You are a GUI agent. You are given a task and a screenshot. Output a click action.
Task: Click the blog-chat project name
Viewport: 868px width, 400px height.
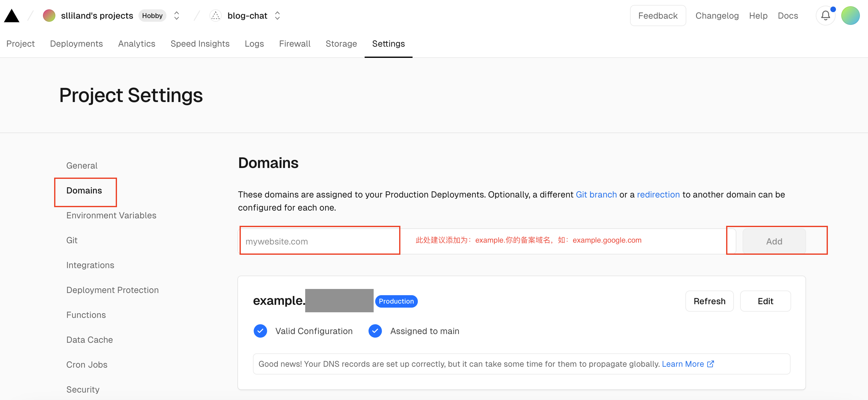pos(247,16)
